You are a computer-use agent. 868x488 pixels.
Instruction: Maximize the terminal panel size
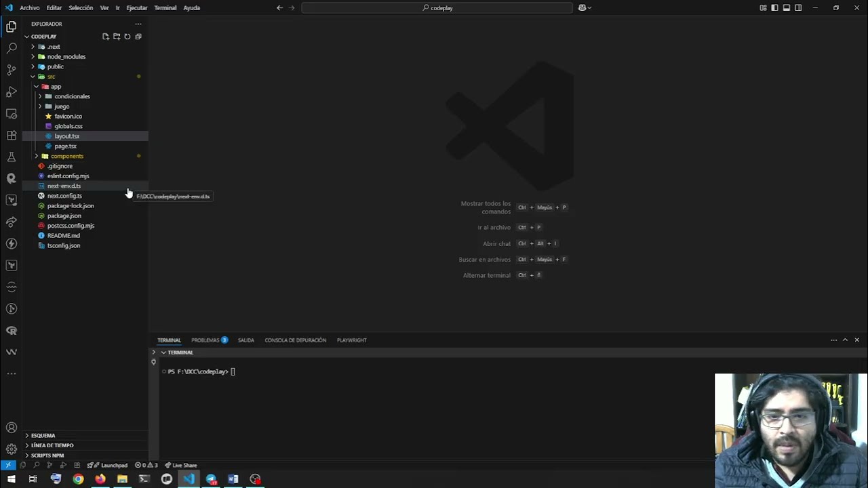pos(845,340)
